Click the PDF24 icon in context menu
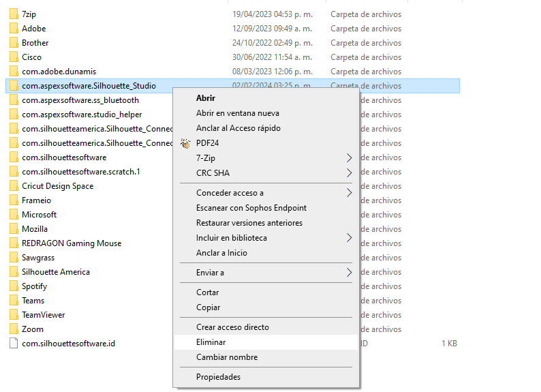Viewport: 541px width, 392px height. [185, 143]
